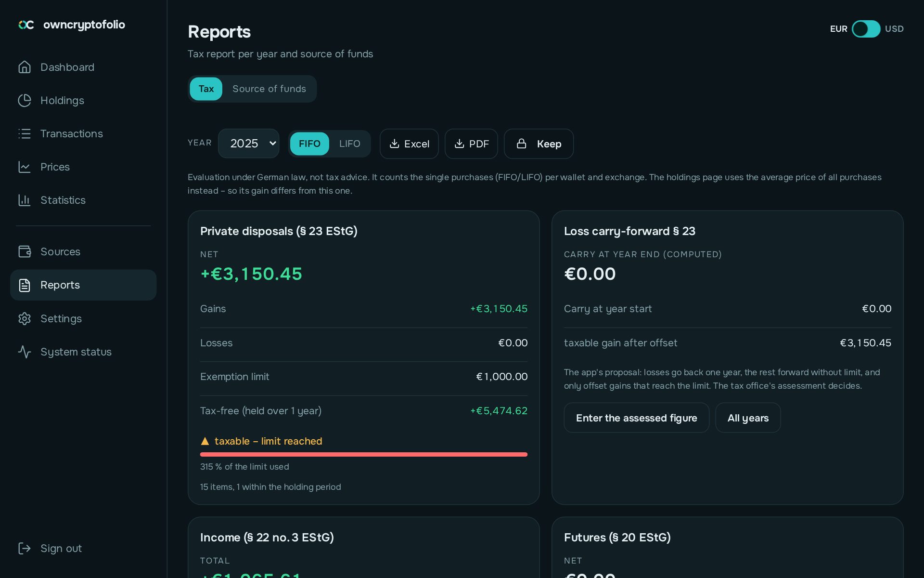Click the Reports document icon
This screenshot has width=924, height=578.
tap(25, 285)
